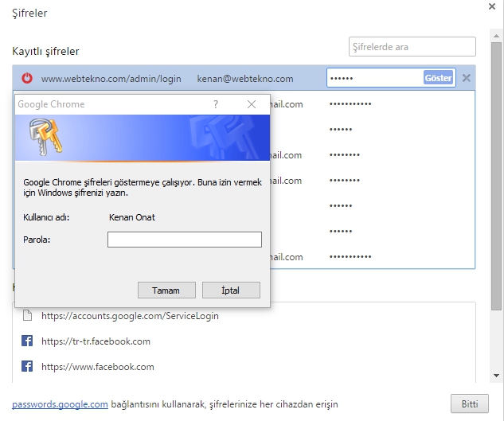Close the Google Chrome credential dialog
This screenshot has height=421, width=504.
click(x=252, y=104)
